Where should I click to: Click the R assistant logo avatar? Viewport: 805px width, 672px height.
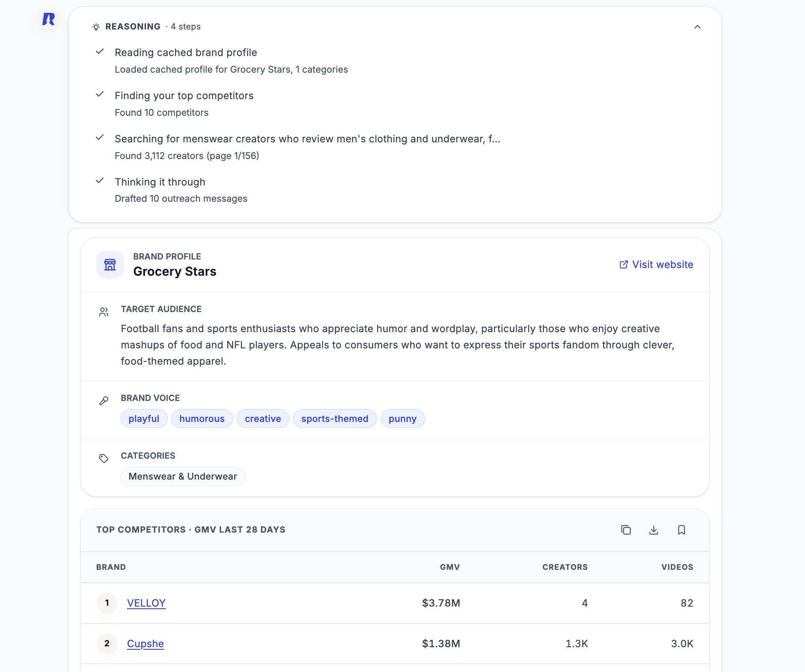(49, 19)
